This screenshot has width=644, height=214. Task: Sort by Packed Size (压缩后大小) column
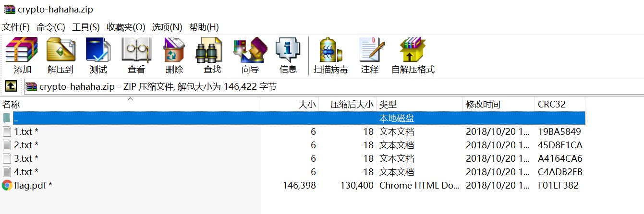348,105
